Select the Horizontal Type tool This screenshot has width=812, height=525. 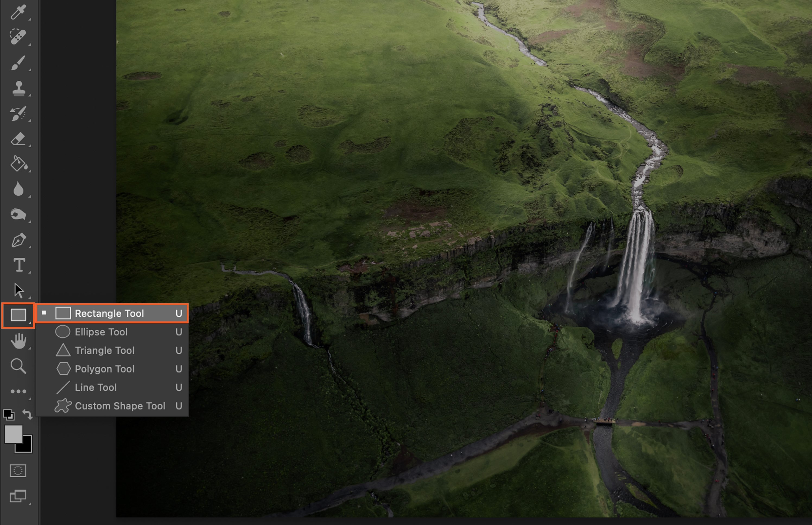click(19, 265)
